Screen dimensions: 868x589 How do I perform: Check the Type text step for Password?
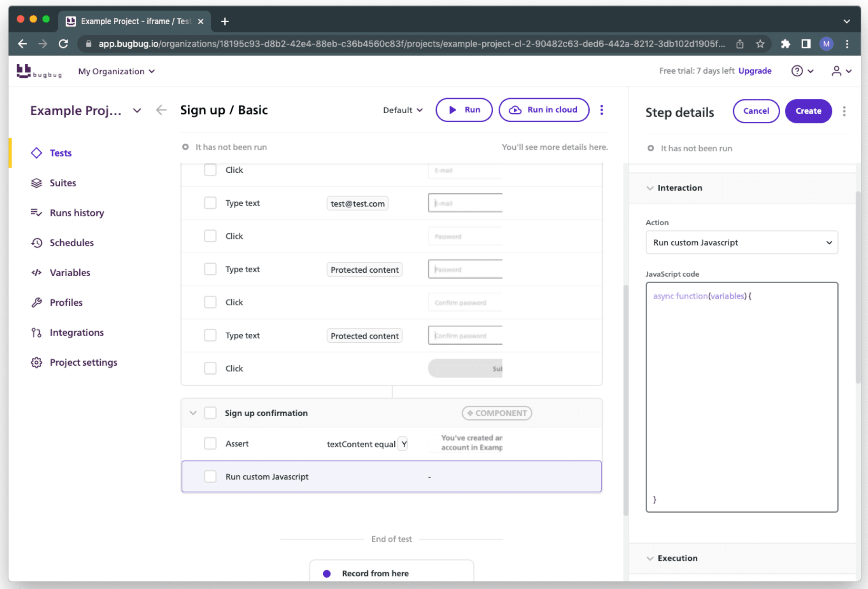coord(210,269)
